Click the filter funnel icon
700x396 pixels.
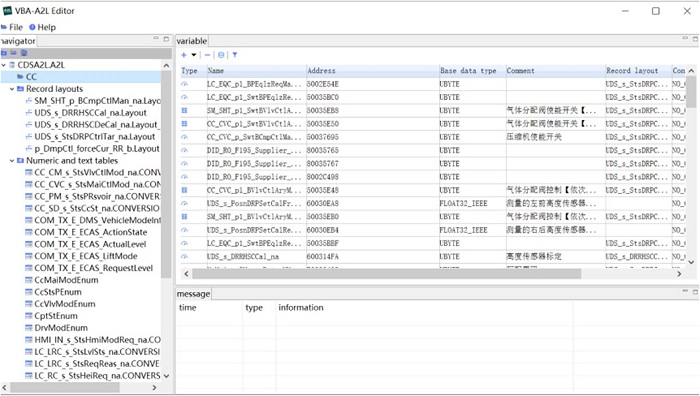click(x=235, y=55)
